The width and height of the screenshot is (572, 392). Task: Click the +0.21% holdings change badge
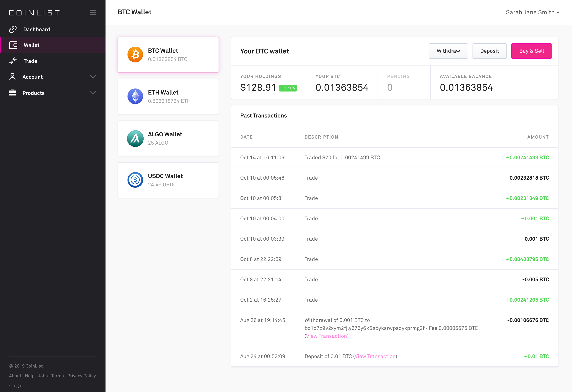(x=288, y=88)
